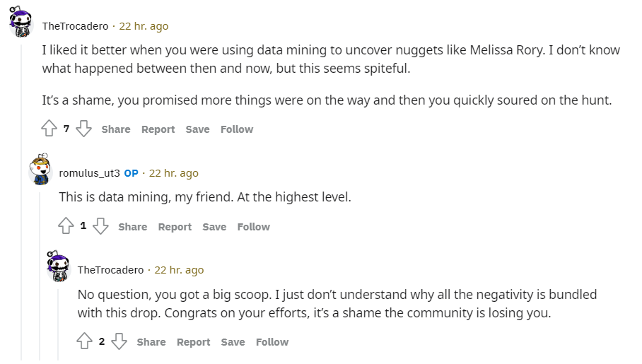Viewport: 642px width, 364px height.
Task: Share the 'big scoop' reply
Action: 151,342
